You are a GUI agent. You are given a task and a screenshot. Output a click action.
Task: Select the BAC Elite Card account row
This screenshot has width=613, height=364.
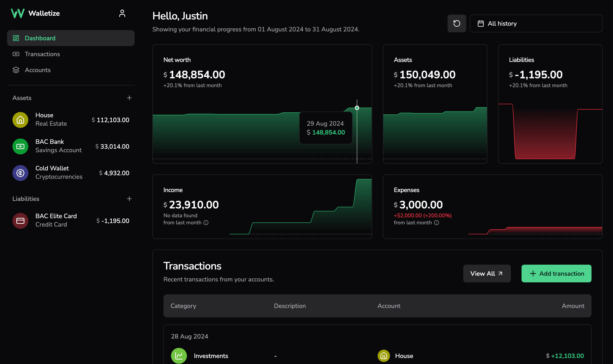71,221
